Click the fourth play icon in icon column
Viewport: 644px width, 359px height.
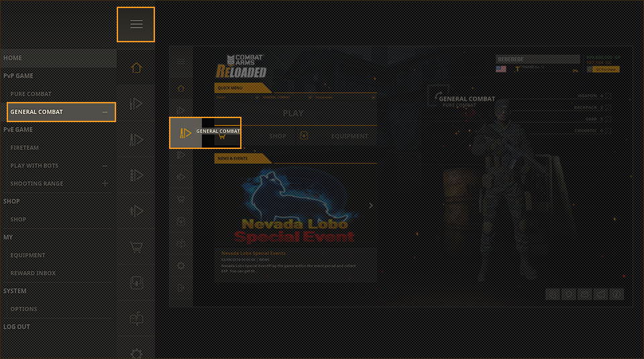pos(136,211)
